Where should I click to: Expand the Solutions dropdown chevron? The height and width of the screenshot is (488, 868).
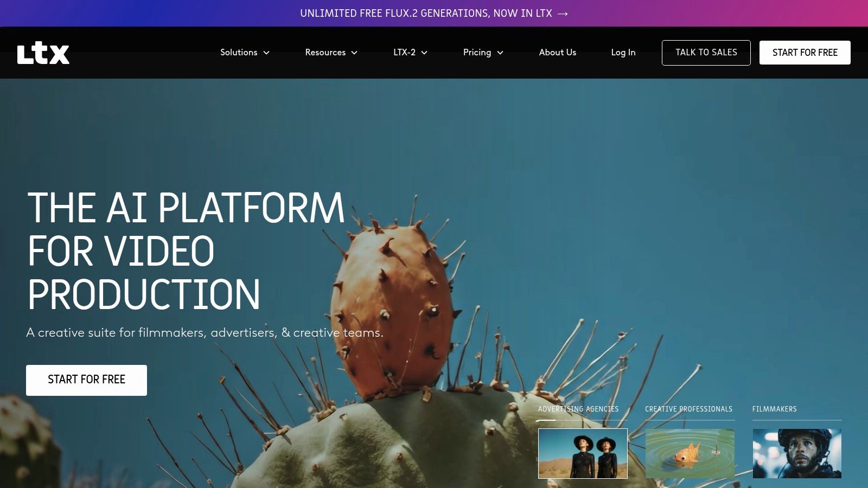tap(266, 53)
